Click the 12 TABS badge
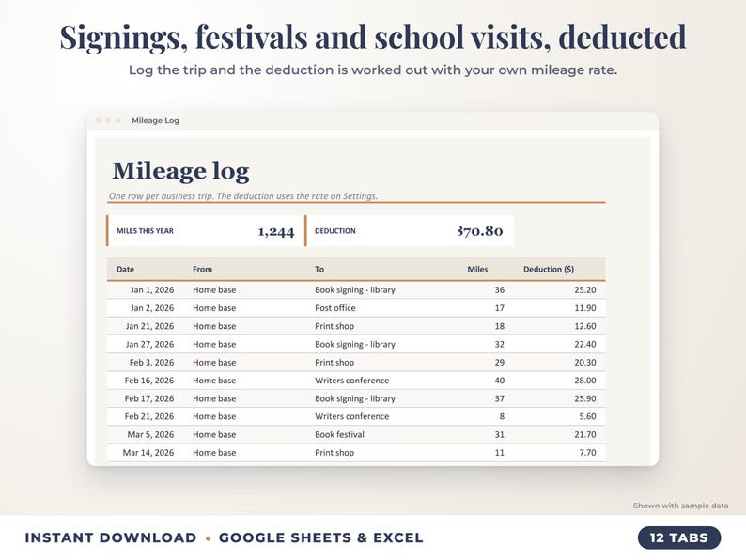Image resolution: width=746 pixels, height=560 pixels. (679, 537)
